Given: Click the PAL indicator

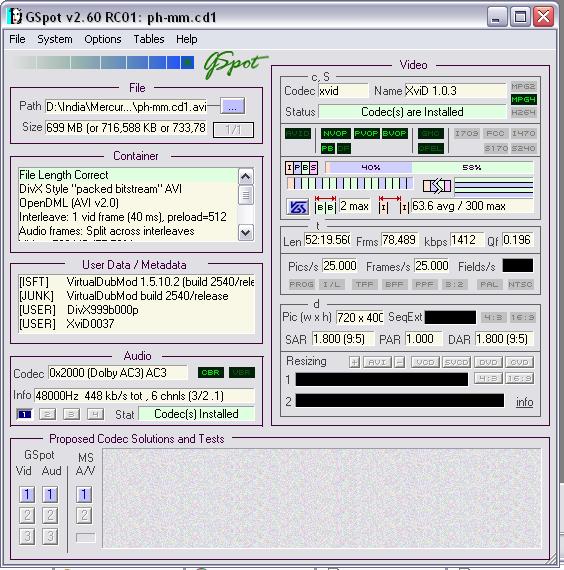Looking at the screenshot, I should [489, 284].
